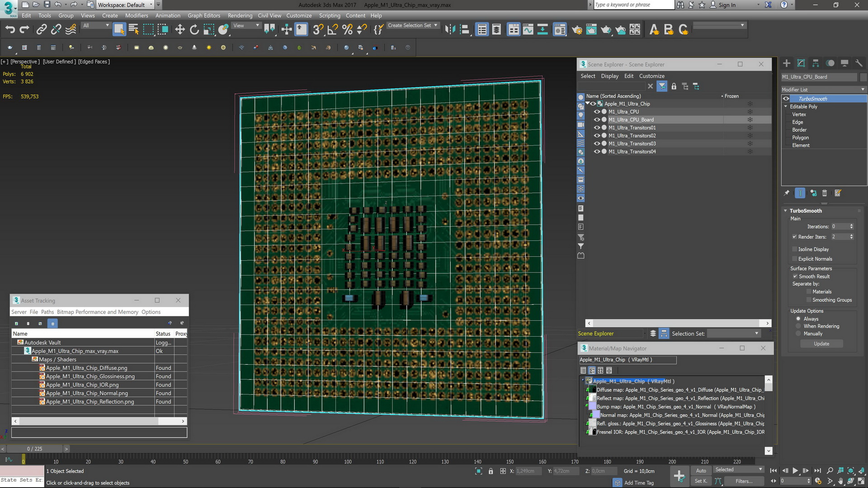Screen dimensions: 868x488
Task: Click the Always radio button in Update Options
Action: [797, 318]
